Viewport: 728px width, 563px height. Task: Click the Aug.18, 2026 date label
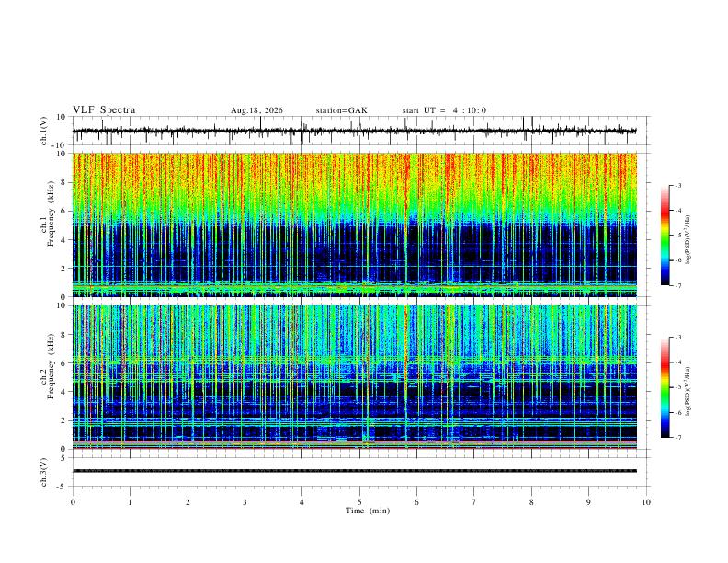[x=256, y=110]
